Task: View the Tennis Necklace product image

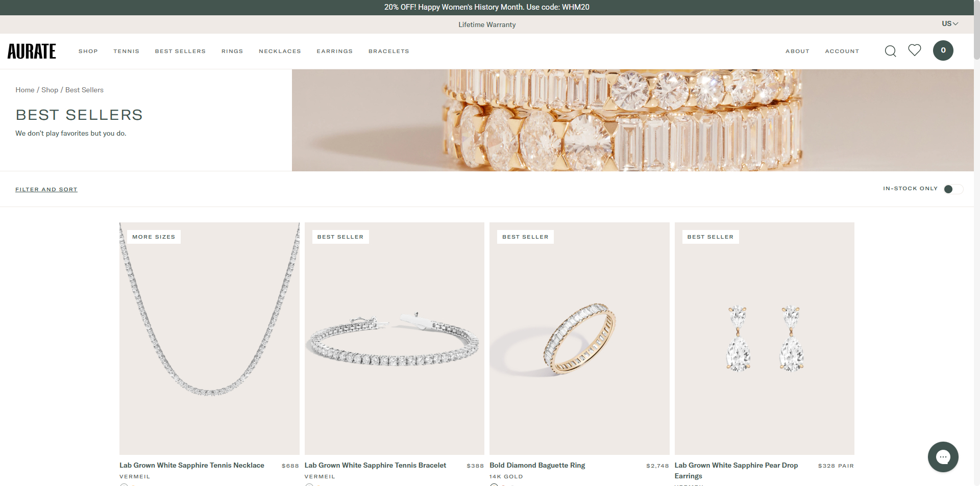Action: [209, 338]
